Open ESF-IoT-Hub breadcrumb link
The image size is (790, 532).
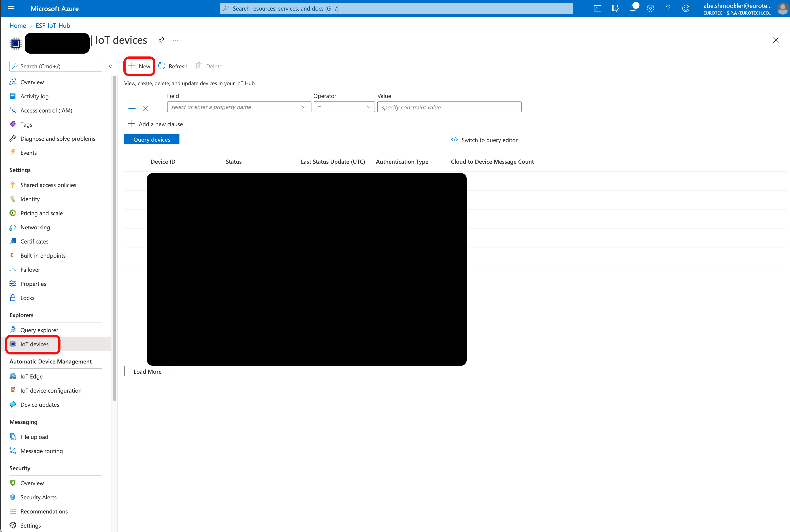click(53, 25)
